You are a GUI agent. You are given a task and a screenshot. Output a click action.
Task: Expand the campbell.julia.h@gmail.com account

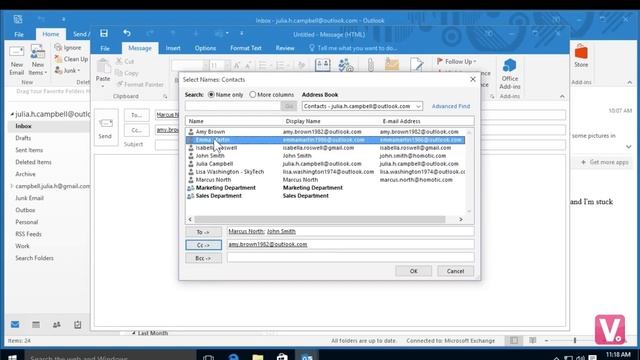12,186
